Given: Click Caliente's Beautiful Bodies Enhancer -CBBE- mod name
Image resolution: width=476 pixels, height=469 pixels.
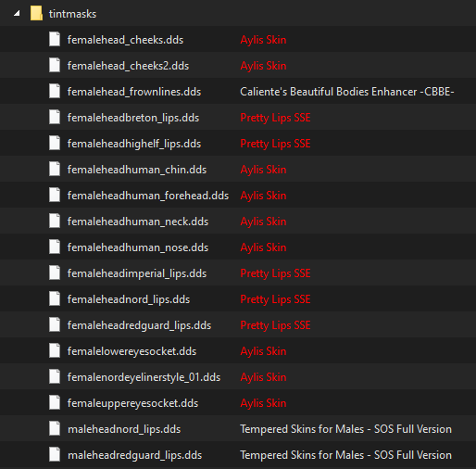Looking at the screenshot, I should click(347, 92).
